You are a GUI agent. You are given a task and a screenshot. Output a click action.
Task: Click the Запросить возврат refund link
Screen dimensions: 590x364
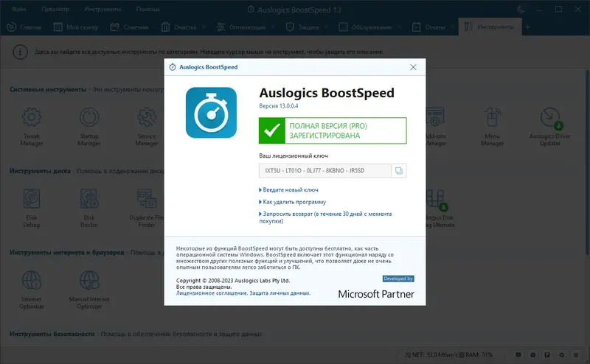[325, 217]
